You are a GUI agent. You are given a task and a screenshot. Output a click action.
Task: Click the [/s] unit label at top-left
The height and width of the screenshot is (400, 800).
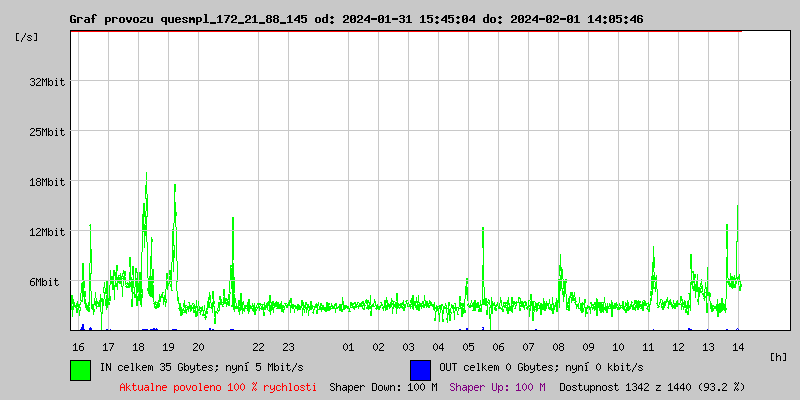click(27, 37)
